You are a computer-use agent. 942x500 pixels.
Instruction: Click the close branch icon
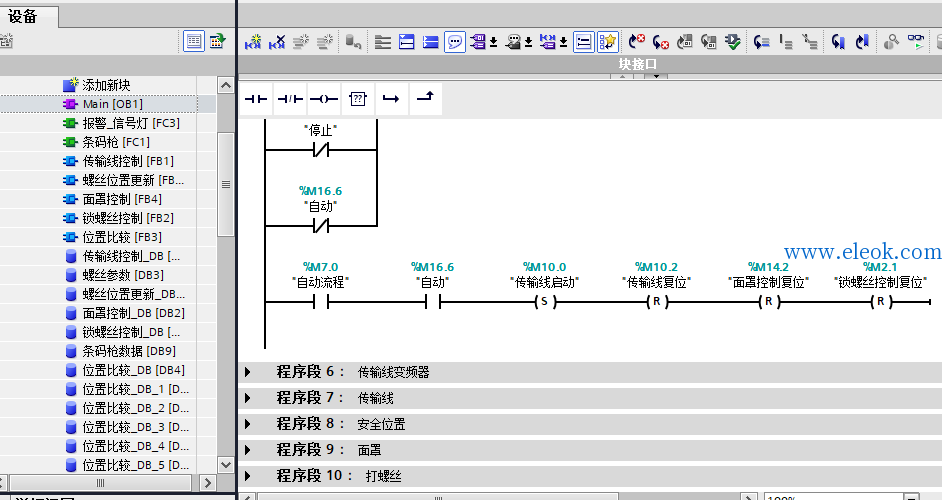point(425,99)
